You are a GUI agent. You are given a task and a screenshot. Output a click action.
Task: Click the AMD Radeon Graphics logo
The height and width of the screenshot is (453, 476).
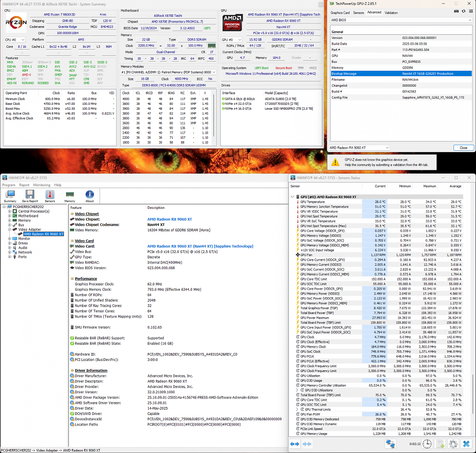pyautogui.click(x=233, y=22)
